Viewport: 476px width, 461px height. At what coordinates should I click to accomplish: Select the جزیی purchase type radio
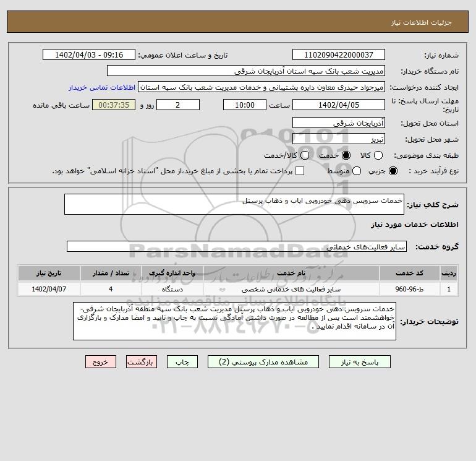[393, 171]
